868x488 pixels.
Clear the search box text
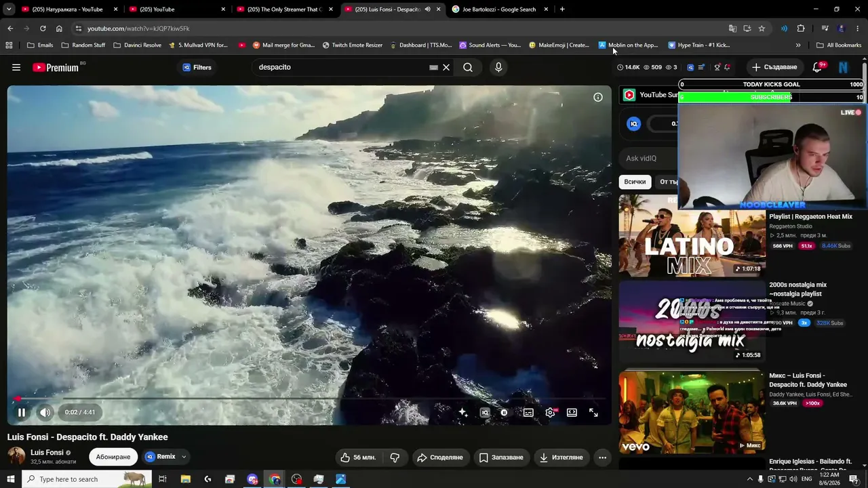click(446, 67)
